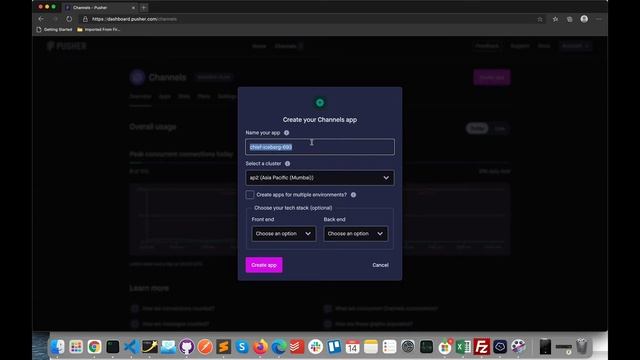Open the Imported From Firefox bookmarks folder
The height and width of the screenshot is (360, 640).
click(x=98, y=29)
